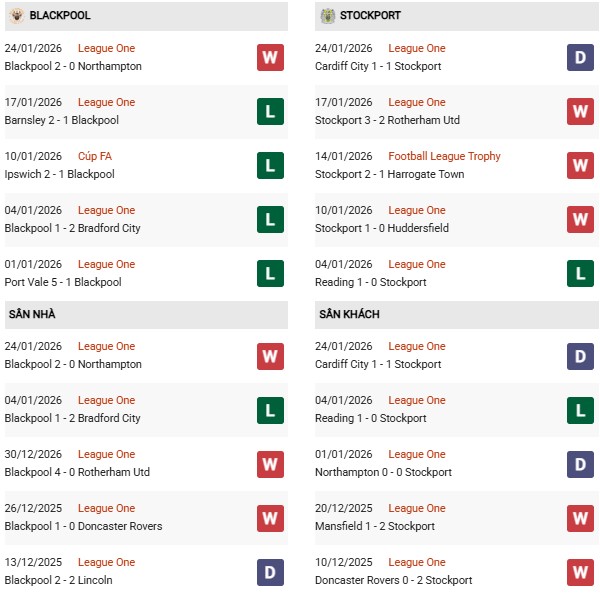Click the W badge for Mansfield 1-2 Stockport

[x=581, y=517]
